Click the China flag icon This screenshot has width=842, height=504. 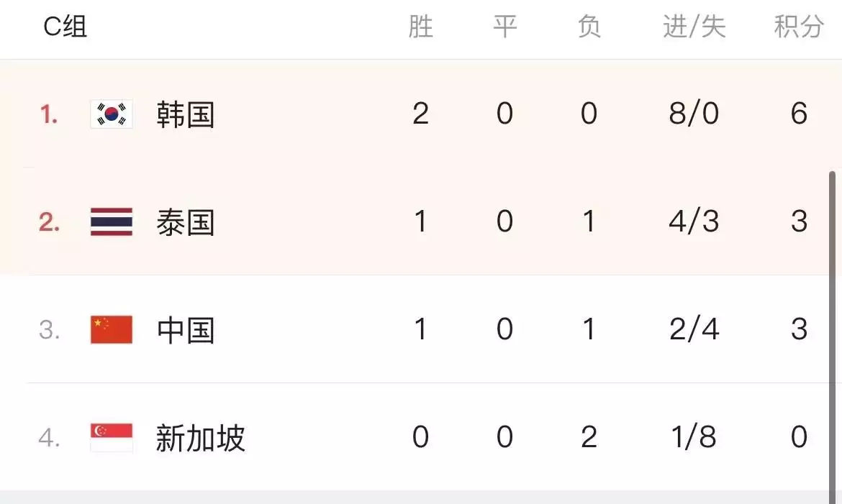coord(112,330)
